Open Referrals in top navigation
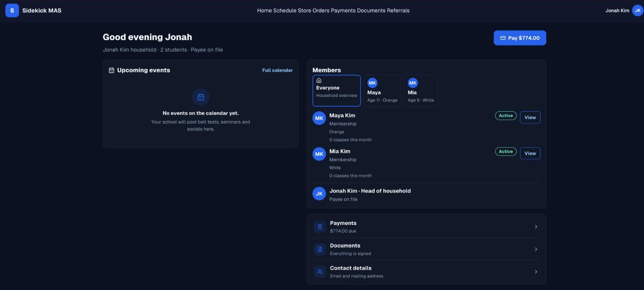 (x=398, y=11)
